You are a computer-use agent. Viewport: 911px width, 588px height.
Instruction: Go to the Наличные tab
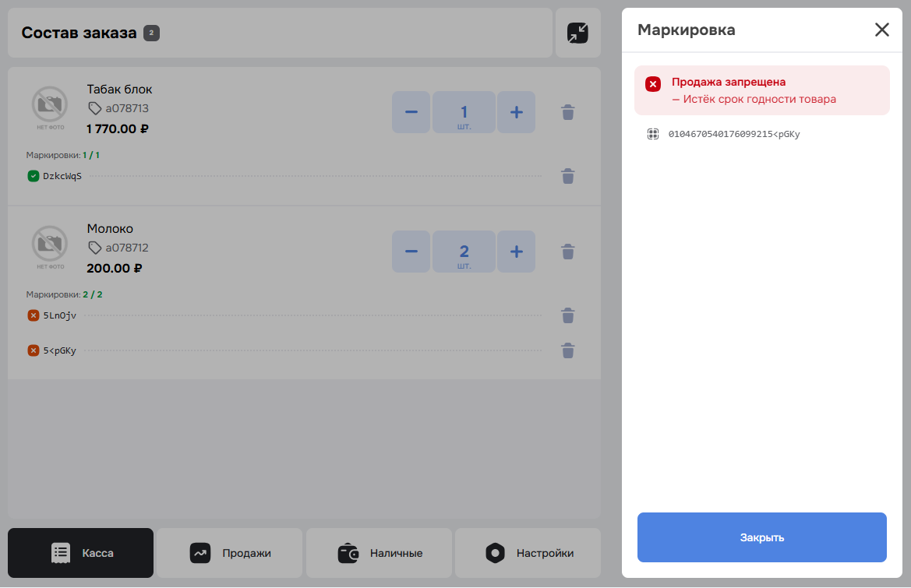pyautogui.click(x=379, y=553)
